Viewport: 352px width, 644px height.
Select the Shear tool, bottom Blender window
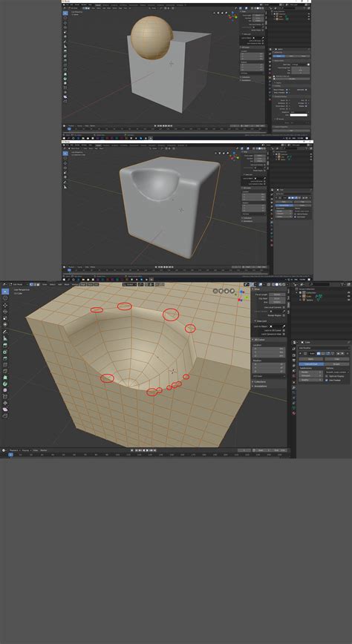[5, 410]
